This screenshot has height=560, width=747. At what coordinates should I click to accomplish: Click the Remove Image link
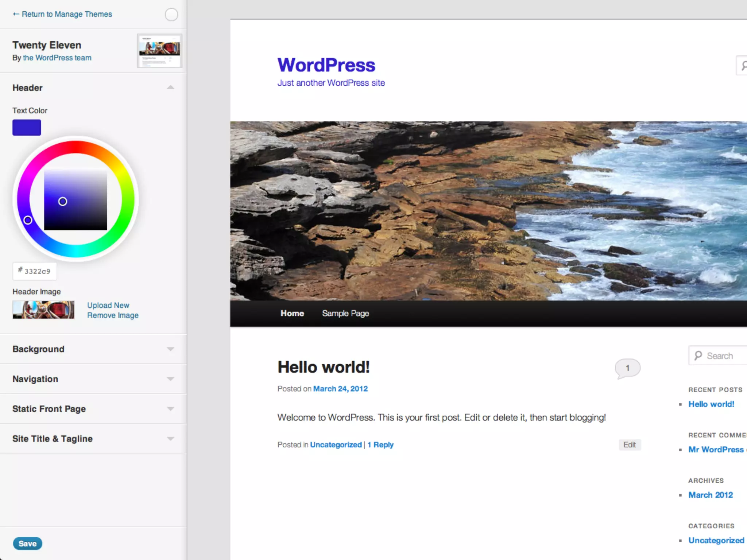tap(113, 315)
